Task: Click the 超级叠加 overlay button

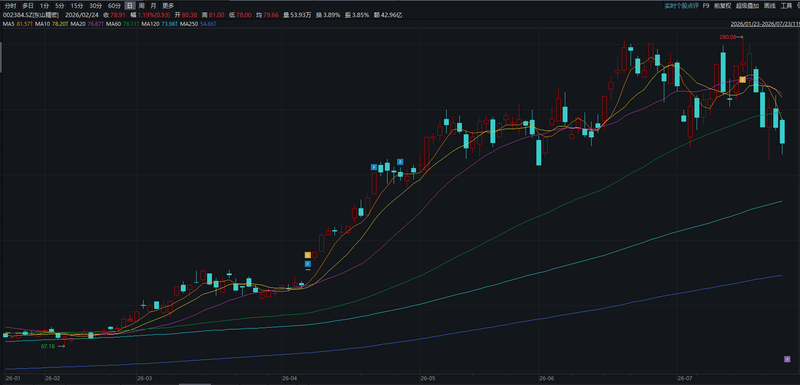Action: (x=747, y=6)
